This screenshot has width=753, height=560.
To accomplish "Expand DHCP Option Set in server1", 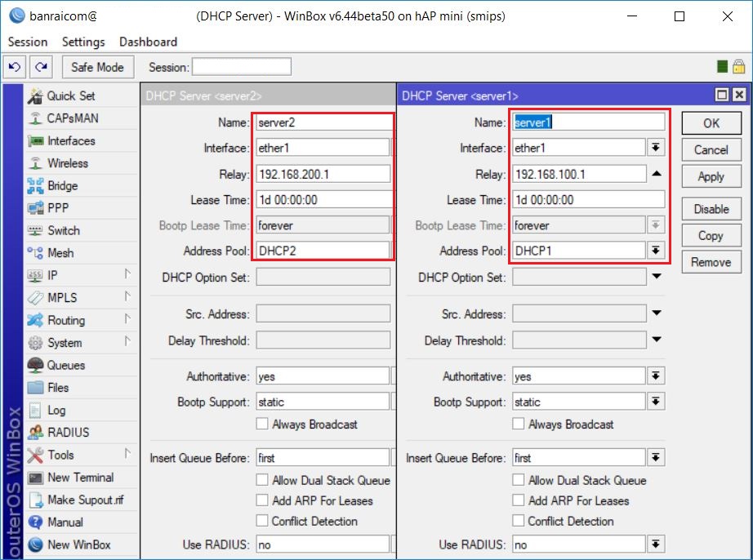I will pos(657,277).
